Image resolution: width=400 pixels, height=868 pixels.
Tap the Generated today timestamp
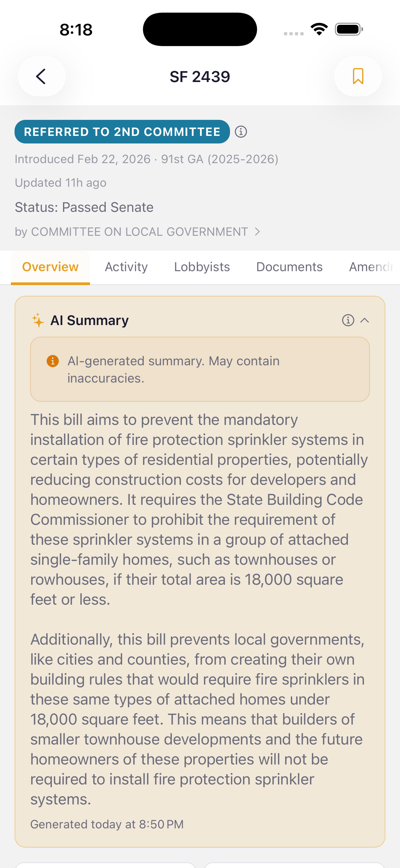pos(107,824)
